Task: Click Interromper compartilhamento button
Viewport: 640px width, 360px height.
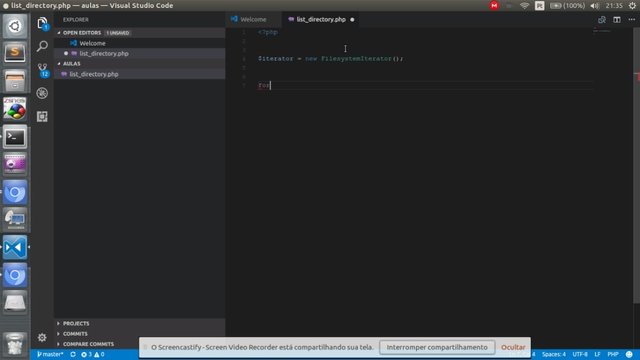Action: click(x=437, y=347)
